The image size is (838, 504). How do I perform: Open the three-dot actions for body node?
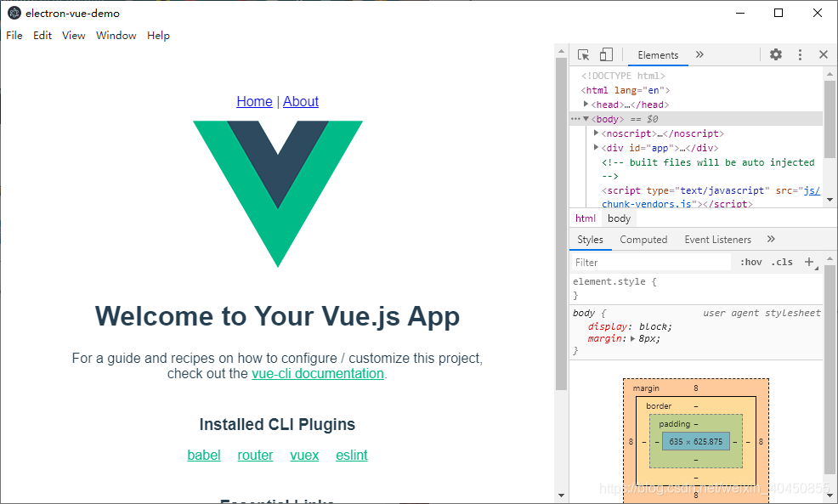pos(575,119)
